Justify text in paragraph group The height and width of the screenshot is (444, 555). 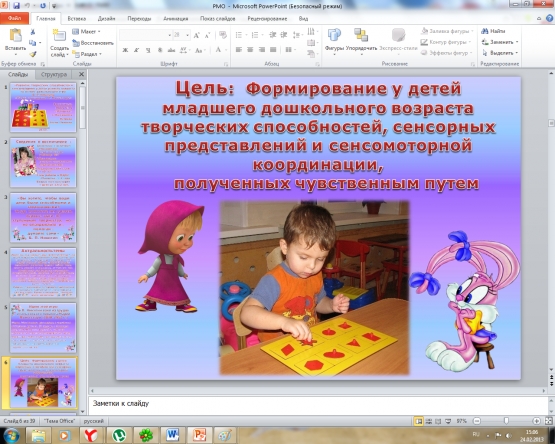[273, 50]
